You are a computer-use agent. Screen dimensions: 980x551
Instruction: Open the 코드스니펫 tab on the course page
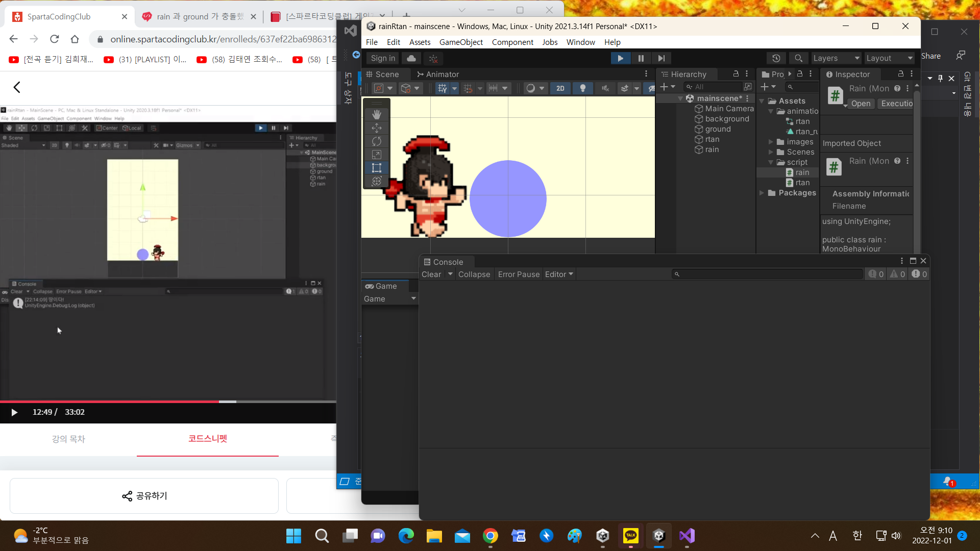click(x=208, y=439)
